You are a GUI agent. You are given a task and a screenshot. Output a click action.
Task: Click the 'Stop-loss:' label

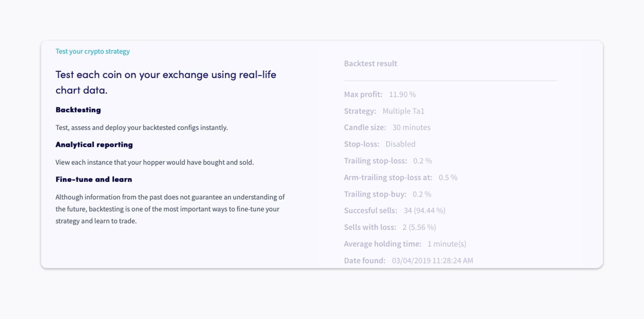pos(361,144)
